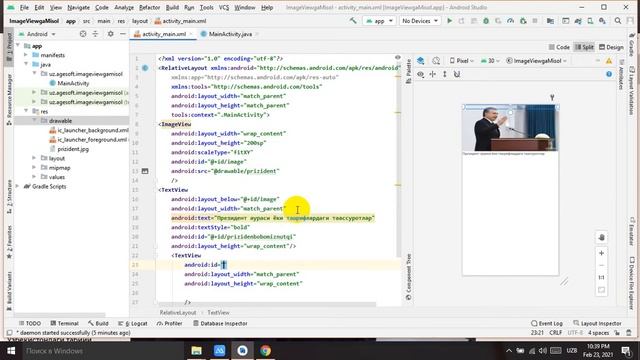Click the Windows Start button
Image resolution: width=640 pixels, height=360 pixels.
click(x=11, y=351)
